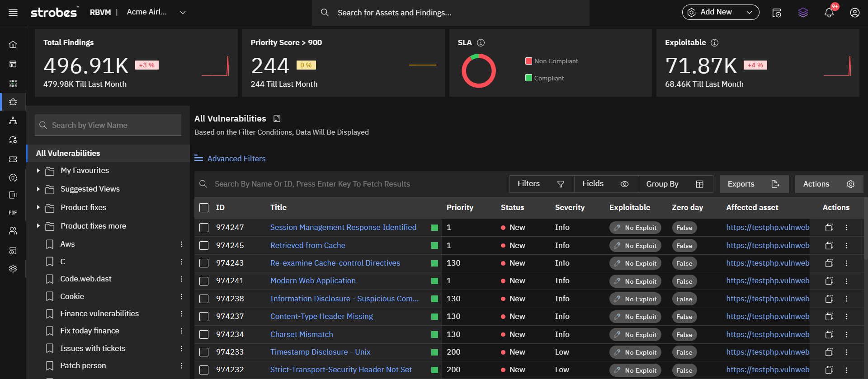Viewport: 868px width, 379px height.
Task: Open the vulnerabilities bug sidebar icon
Action: [x=13, y=102]
